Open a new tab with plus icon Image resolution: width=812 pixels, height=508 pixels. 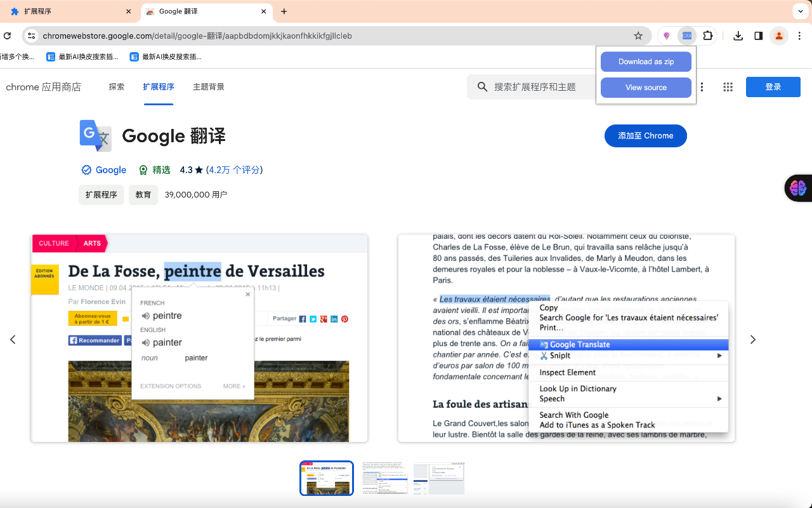284,11
